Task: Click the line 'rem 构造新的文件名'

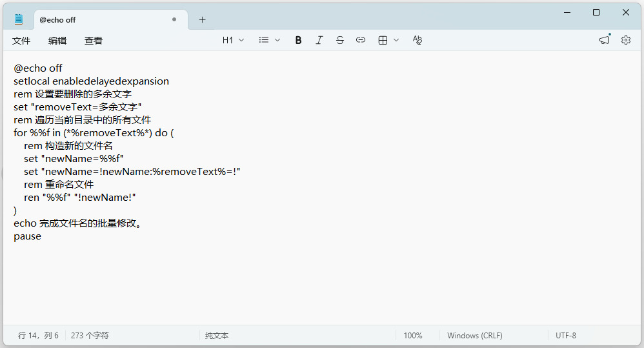Action: 68,146
